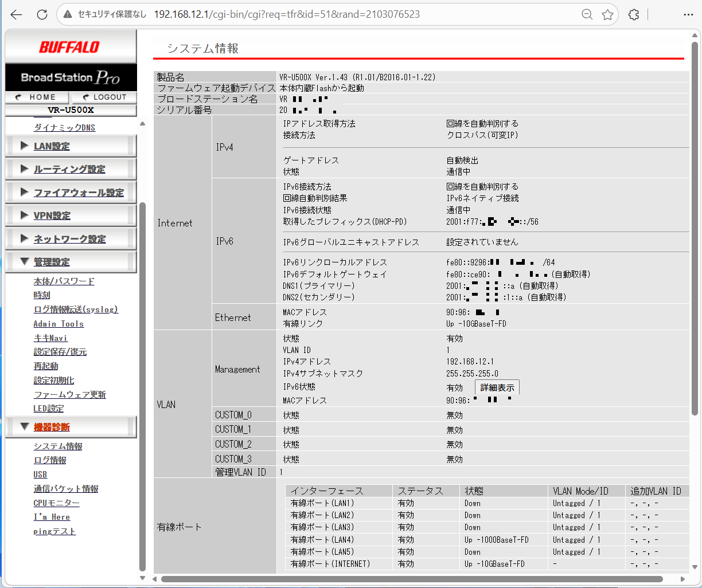Open the browser three-dot settings menu

(688, 15)
